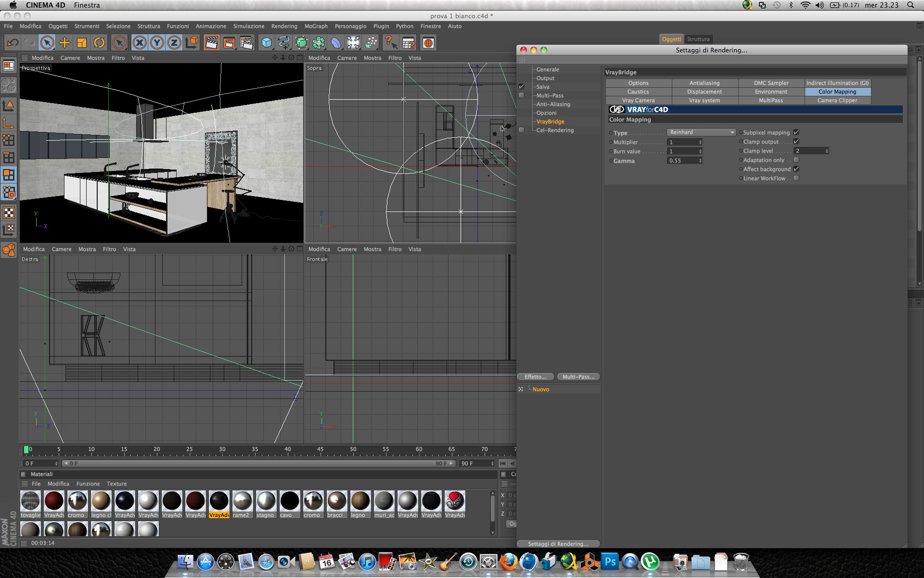
Task: Click the Effetto... button
Action: [x=535, y=377]
